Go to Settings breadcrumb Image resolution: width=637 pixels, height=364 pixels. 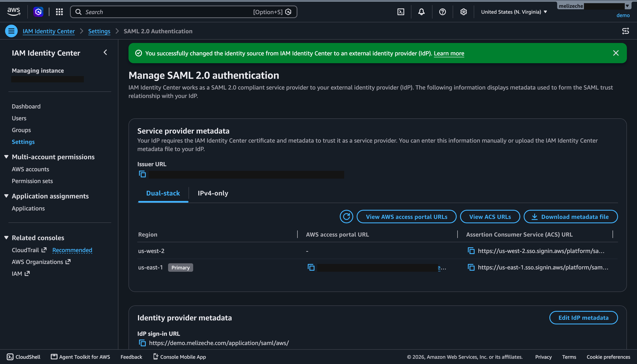pos(99,31)
